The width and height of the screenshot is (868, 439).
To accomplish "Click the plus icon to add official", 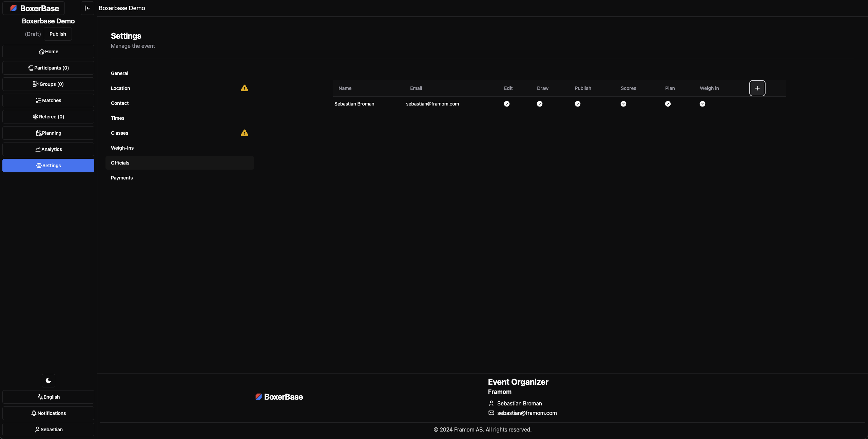I will (757, 88).
